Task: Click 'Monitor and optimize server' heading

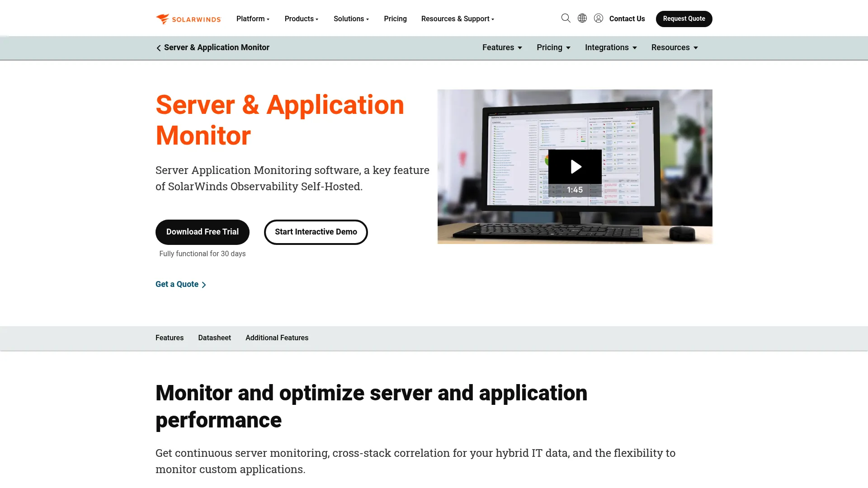Action: [371, 407]
